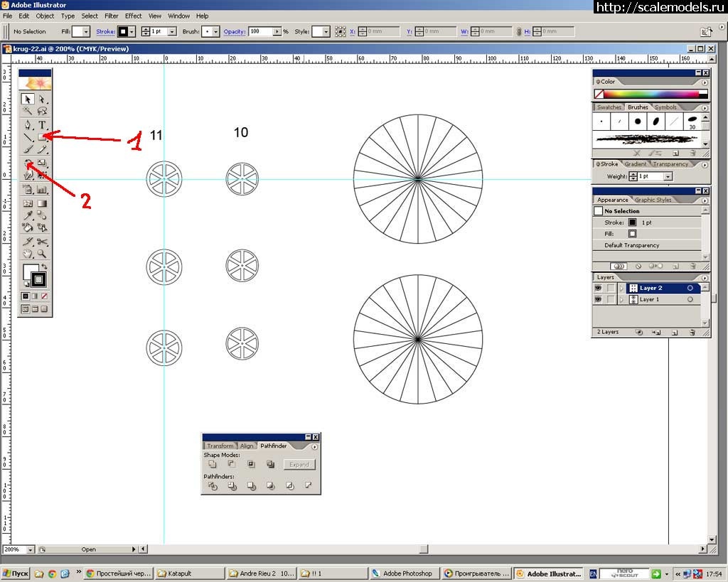Toggle the lock box for Layer 1

[x=610, y=300]
